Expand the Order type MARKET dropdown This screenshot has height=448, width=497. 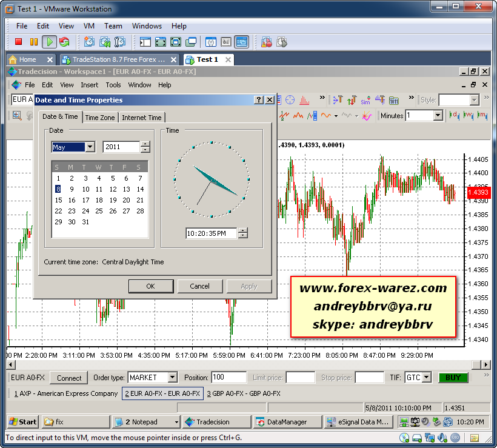[172, 378]
